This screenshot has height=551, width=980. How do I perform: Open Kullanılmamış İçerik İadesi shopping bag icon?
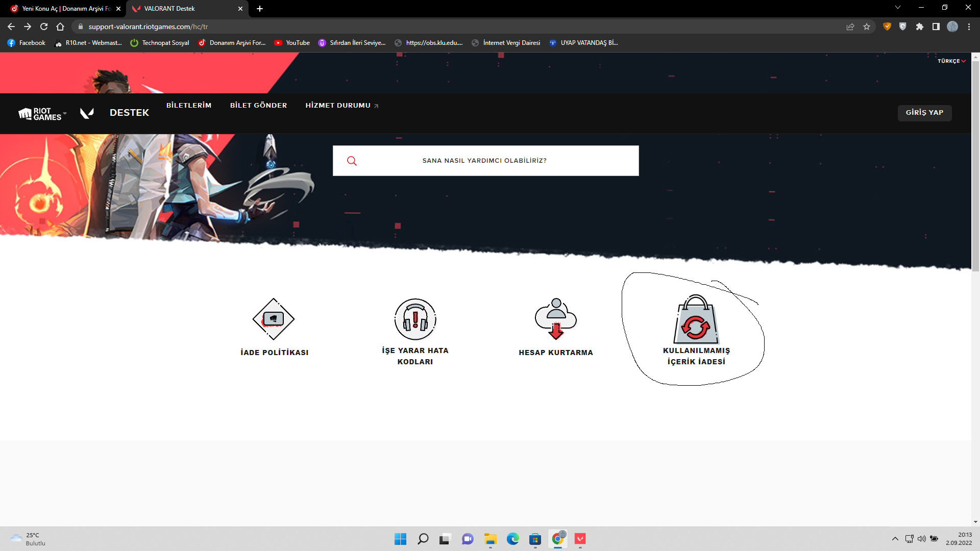tap(696, 320)
